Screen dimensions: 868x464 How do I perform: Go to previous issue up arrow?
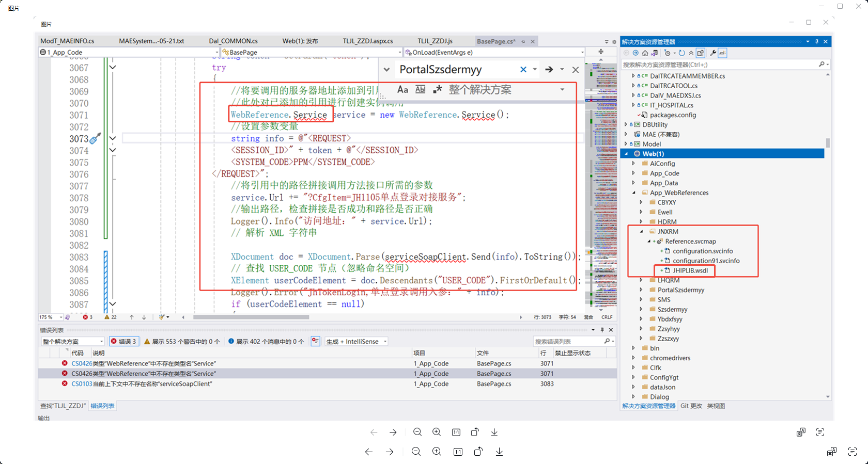132,317
